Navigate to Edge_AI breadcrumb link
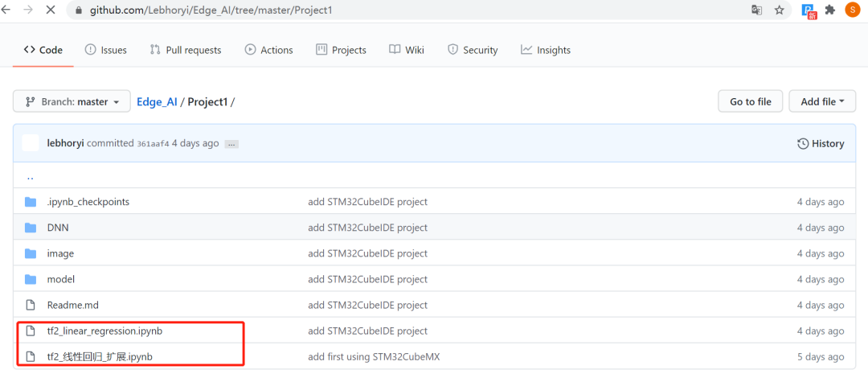The image size is (868, 378). point(157,102)
